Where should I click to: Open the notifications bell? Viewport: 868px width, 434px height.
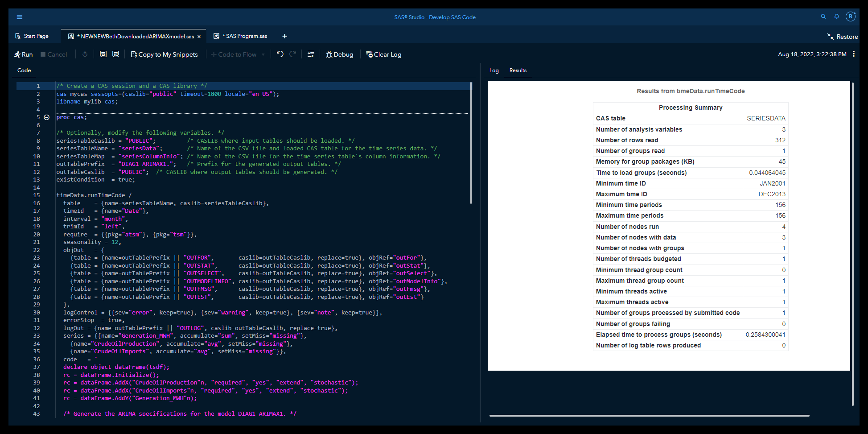(836, 17)
